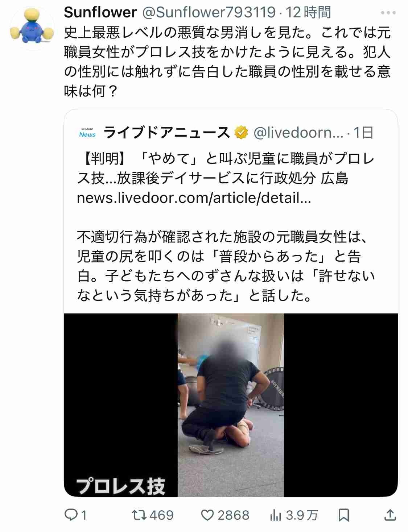Image resolution: width=408 pixels, height=532 pixels.
Task: Tap the 469 retweet count
Action: [162, 515]
